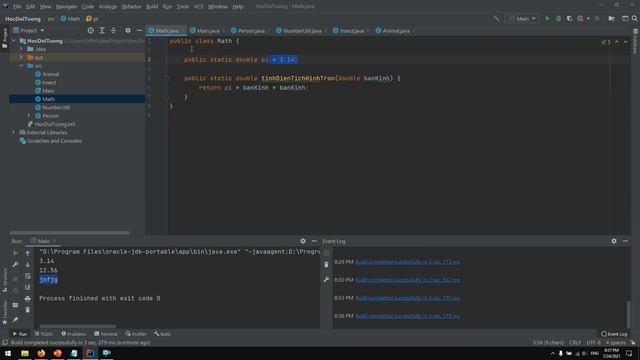Click the wrench icon in Event Log

click(326, 280)
